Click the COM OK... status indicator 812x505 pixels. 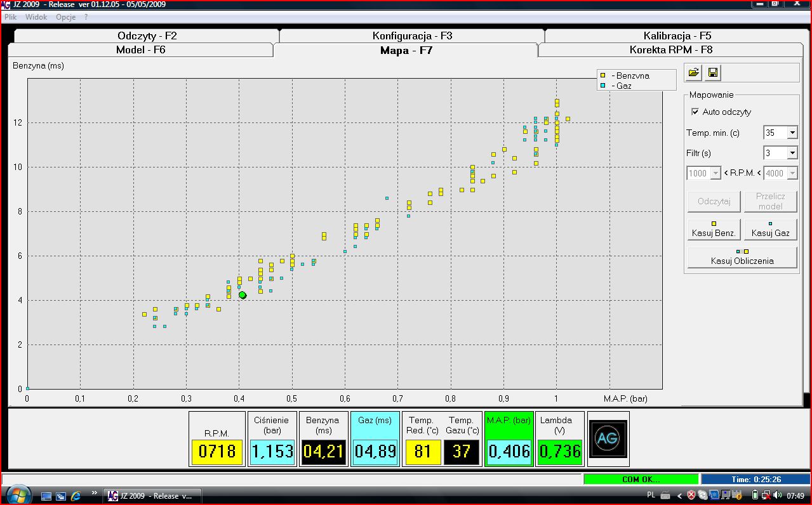(x=641, y=479)
